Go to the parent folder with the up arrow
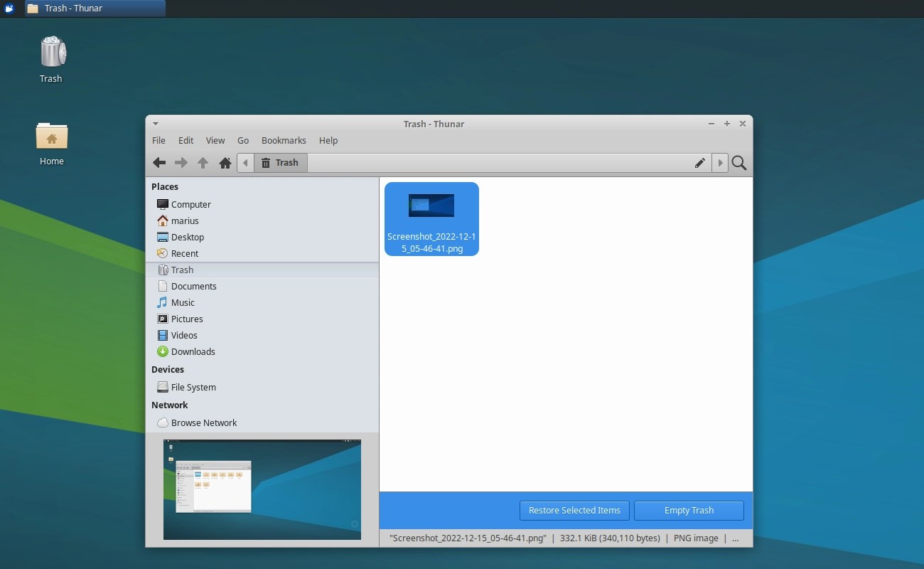The height and width of the screenshot is (569, 924). 203,163
